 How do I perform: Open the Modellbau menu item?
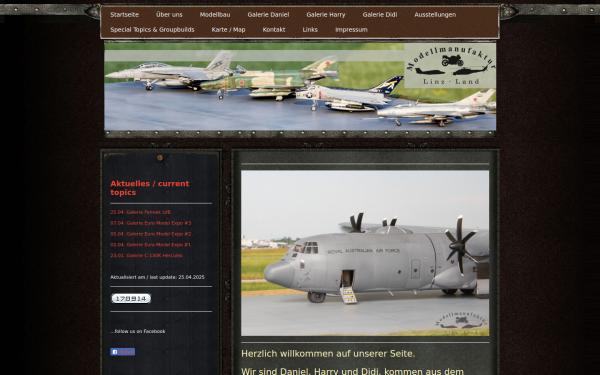click(215, 15)
